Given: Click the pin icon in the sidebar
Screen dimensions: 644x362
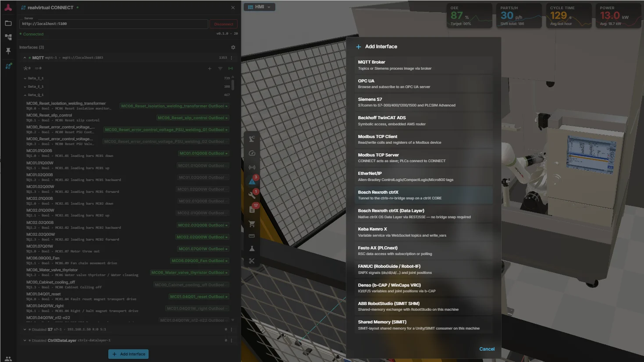Looking at the screenshot, I should tap(8, 51).
